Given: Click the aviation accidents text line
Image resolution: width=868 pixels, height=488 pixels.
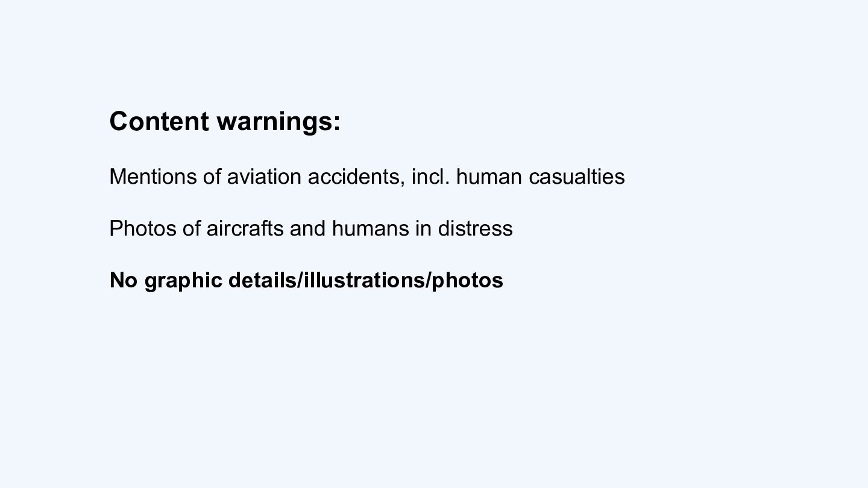Looking at the screenshot, I should [x=366, y=177].
